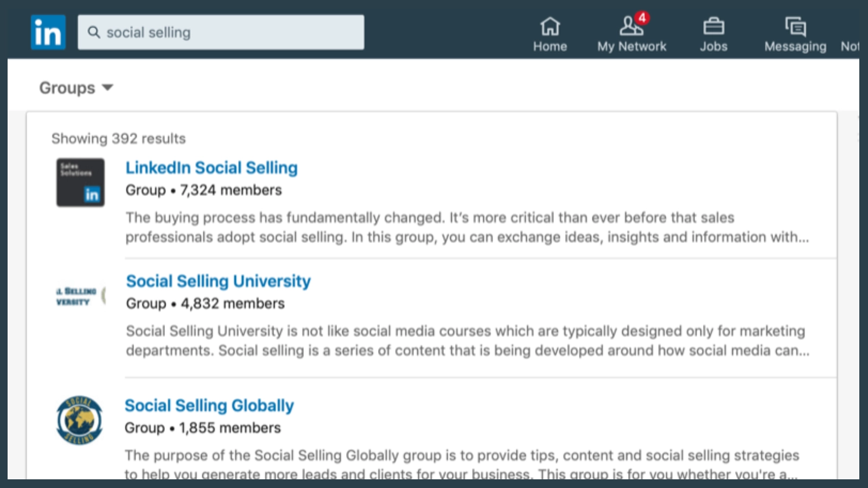Viewport: 868px width, 488px height.
Task: Click the search magnifier icon
Action: pyautogui.click(x=94, y=32)
